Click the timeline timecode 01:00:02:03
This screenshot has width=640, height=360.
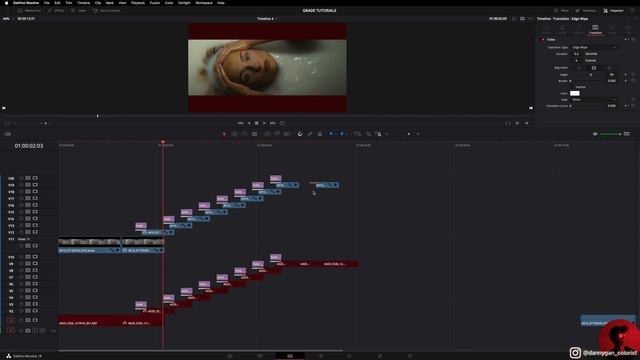pos(29,146)
